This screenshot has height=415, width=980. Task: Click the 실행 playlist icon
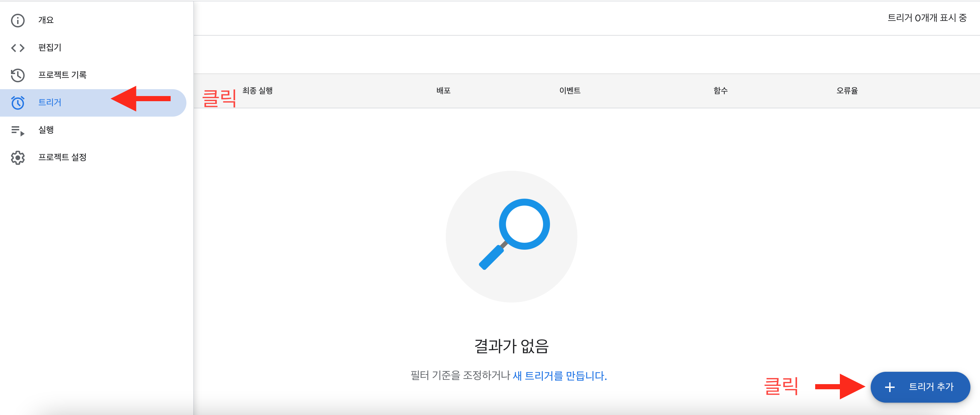click(18, 130)
